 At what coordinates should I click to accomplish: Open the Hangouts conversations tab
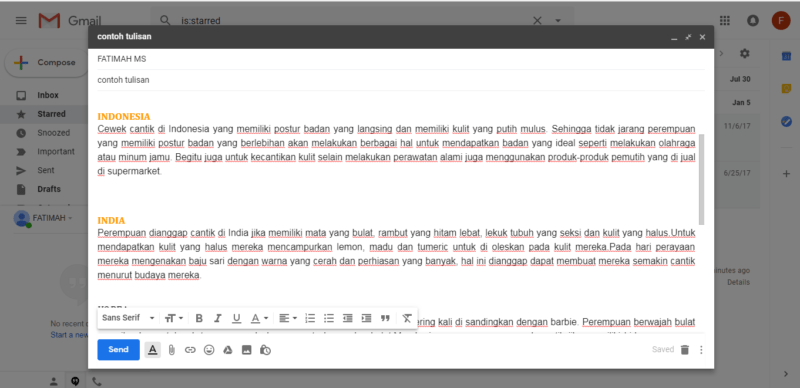(75, 381)
